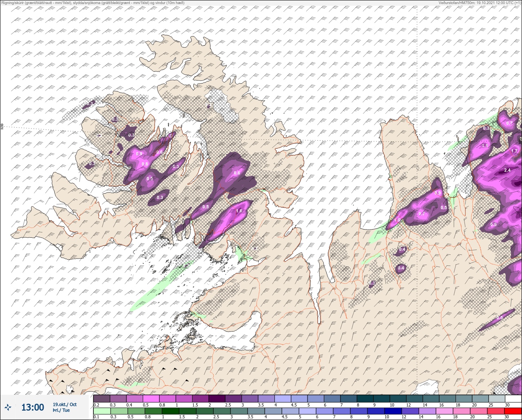Screen dimensions: 522x420
Task: Click the 1.7 precipitation value on map
Action: coord(514,151)
